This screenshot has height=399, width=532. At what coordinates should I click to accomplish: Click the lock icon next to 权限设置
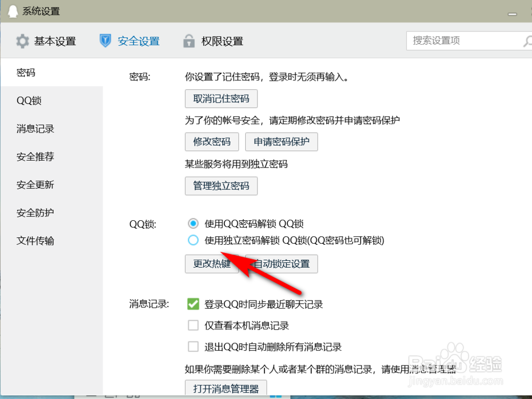(189, 40)
